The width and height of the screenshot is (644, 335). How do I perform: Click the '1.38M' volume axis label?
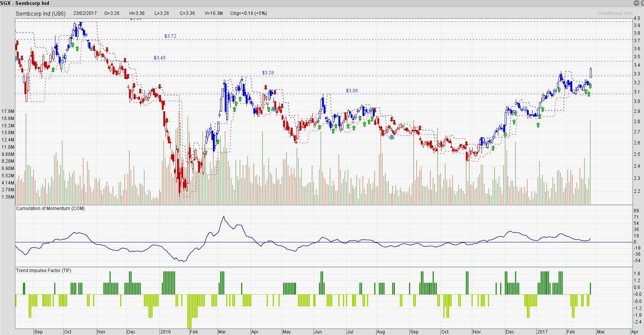[x=8, y=197]
